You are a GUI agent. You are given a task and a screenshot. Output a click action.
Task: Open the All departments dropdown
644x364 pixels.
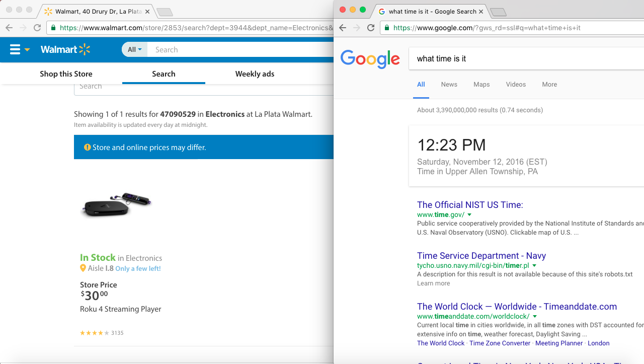(x=134, y=49)
